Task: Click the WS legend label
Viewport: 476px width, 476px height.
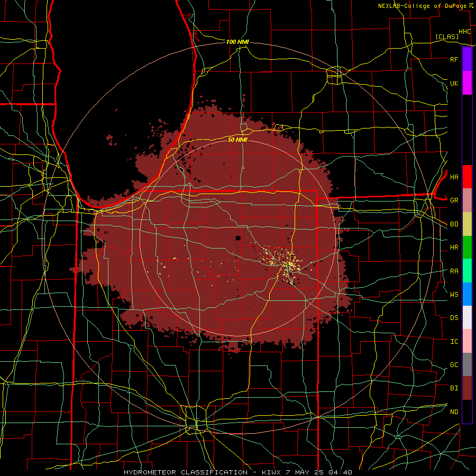Action: pos(454,294)
